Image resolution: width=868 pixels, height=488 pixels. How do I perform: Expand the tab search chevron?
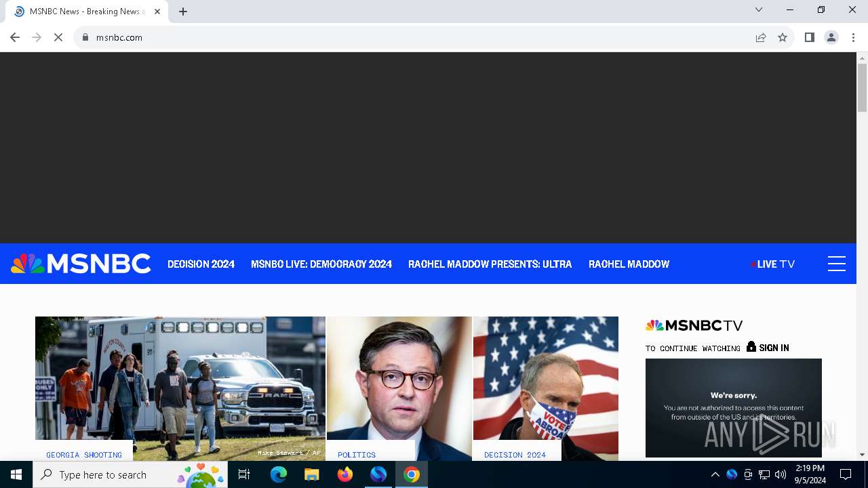[759, 9]
